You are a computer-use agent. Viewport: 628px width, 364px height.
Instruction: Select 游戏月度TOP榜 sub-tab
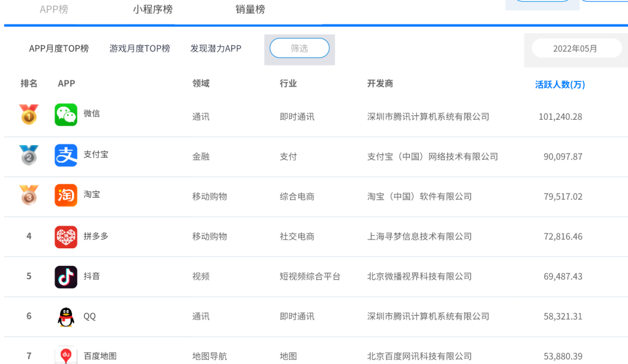click(x=140, y=48)
